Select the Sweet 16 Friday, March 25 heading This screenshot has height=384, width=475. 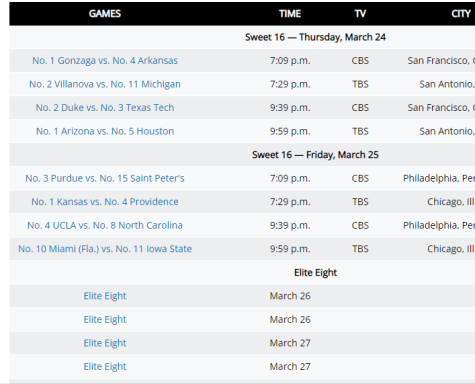tap(315, 155)
